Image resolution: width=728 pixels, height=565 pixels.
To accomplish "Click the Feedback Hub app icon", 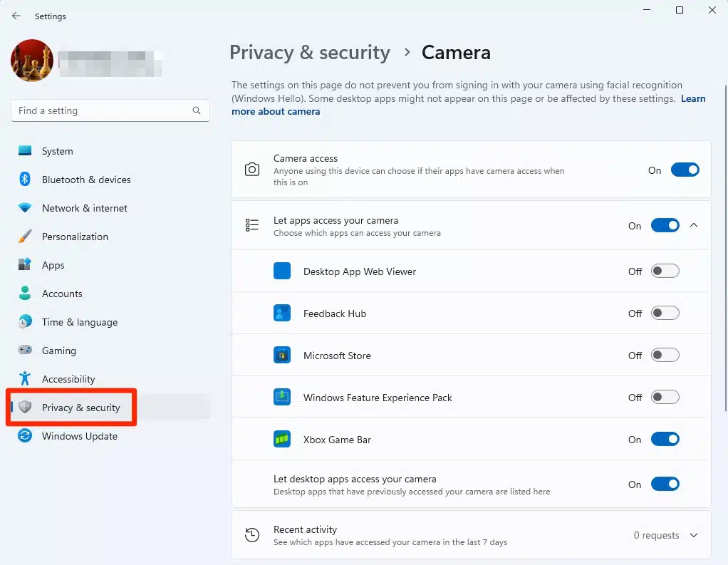I will pyautogui.click(x=282, y=313).
